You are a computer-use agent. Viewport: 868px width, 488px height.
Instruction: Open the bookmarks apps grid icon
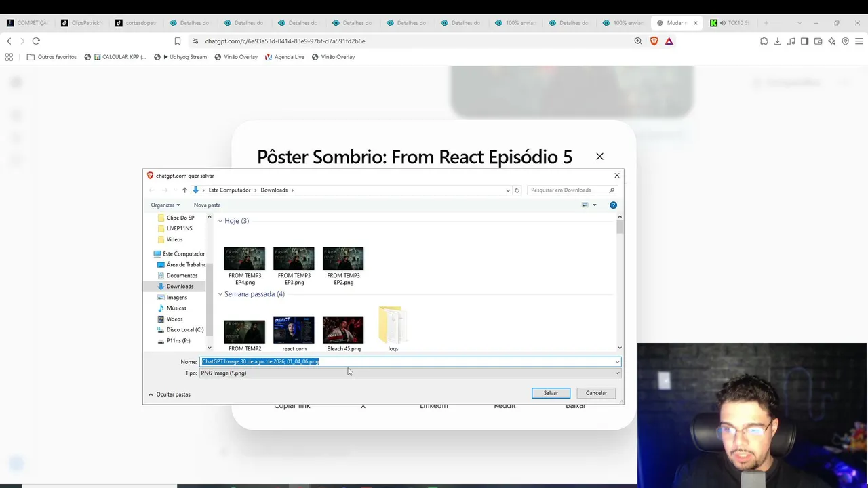click(x=9, y=57)
